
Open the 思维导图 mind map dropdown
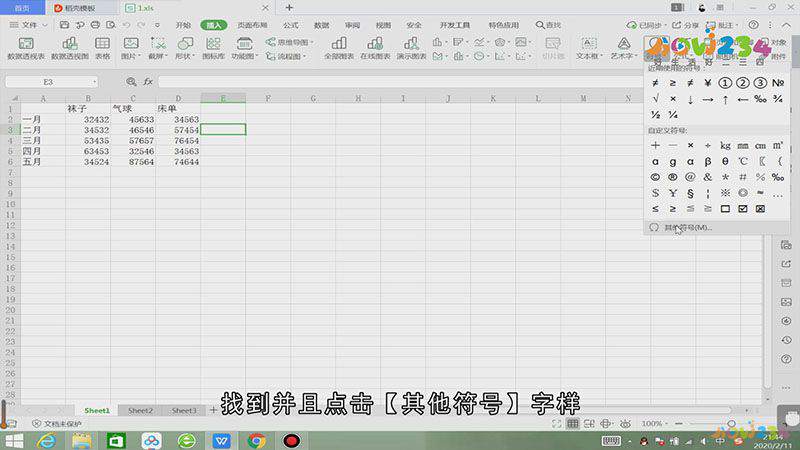click(289, 42)
